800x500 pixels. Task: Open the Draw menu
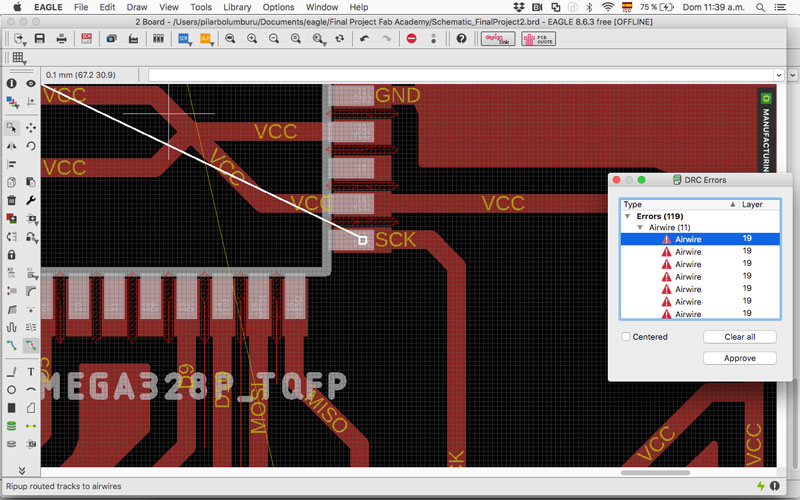pyautogui.click(x=137, y=7)
